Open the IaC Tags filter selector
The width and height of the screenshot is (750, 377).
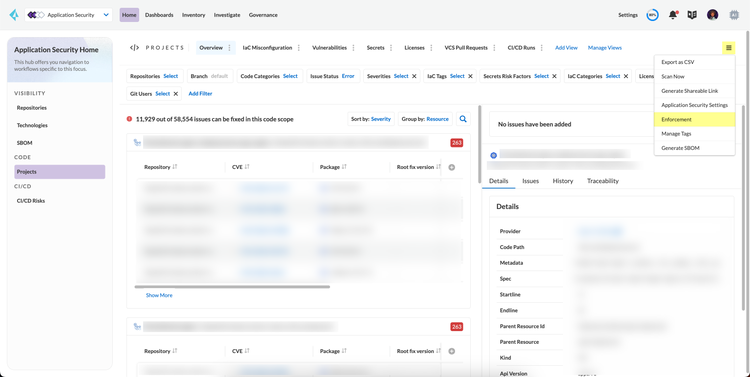457,76
